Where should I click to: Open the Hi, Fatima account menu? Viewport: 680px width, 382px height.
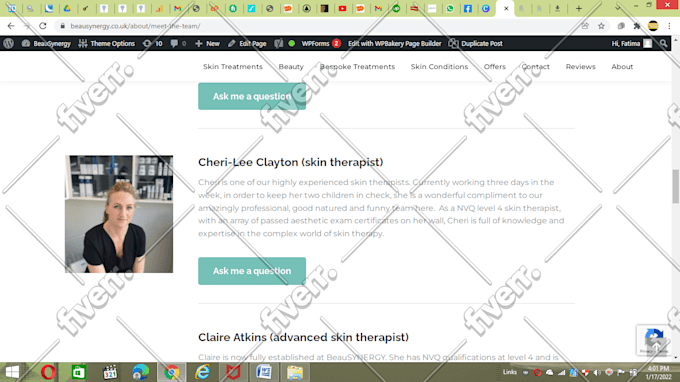pos(631,43)
